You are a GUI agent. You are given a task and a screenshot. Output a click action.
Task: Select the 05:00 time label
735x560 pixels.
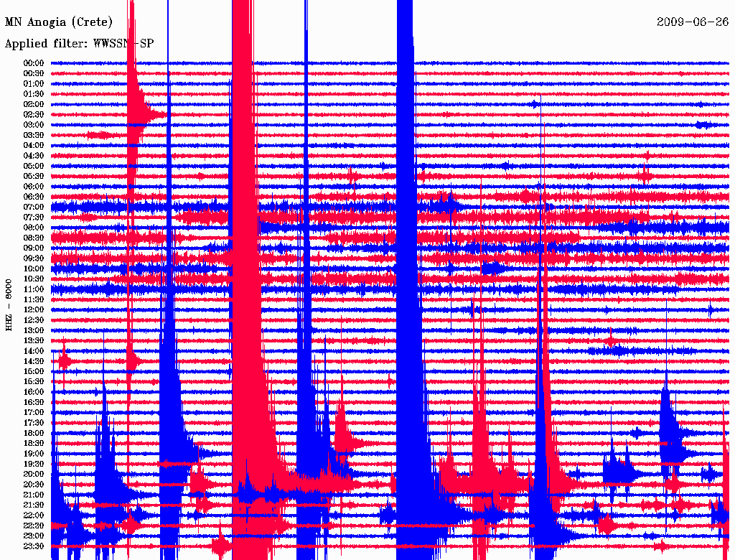[x=34, y=166]
